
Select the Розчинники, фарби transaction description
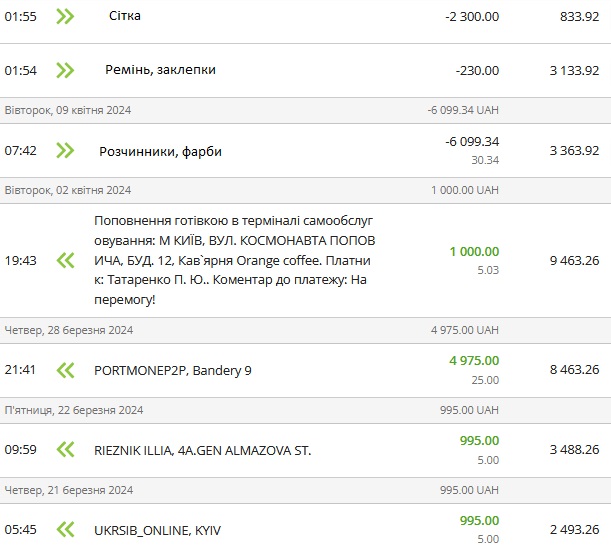coord(160,151)
